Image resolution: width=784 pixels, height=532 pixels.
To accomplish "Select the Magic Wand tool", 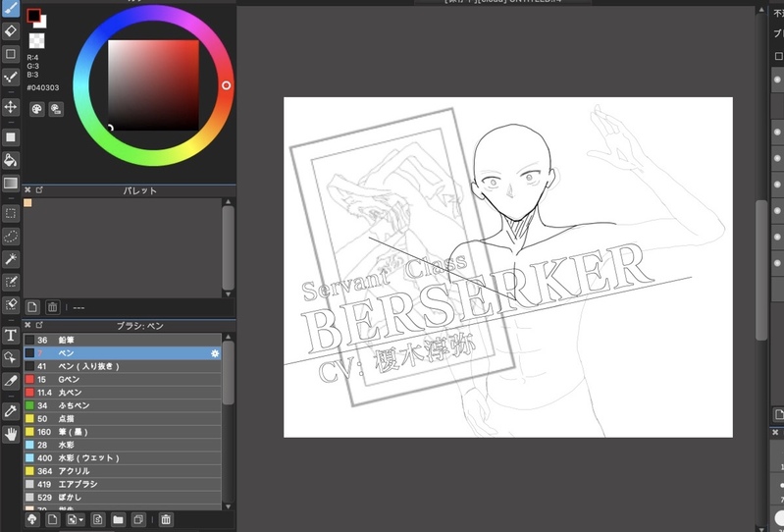I will click(x=11, y=259).
